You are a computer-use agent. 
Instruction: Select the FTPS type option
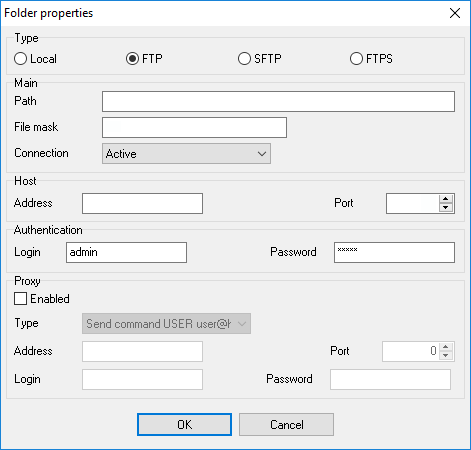point(371,59)
